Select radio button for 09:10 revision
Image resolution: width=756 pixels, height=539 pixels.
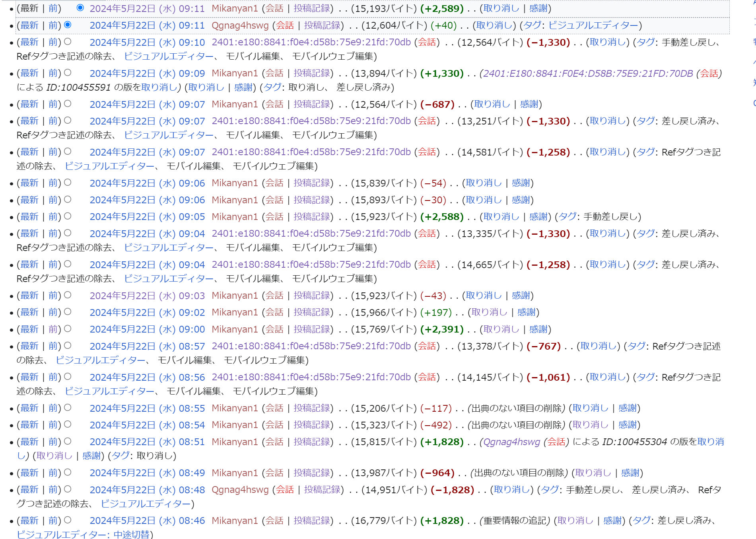coord(68,41)
